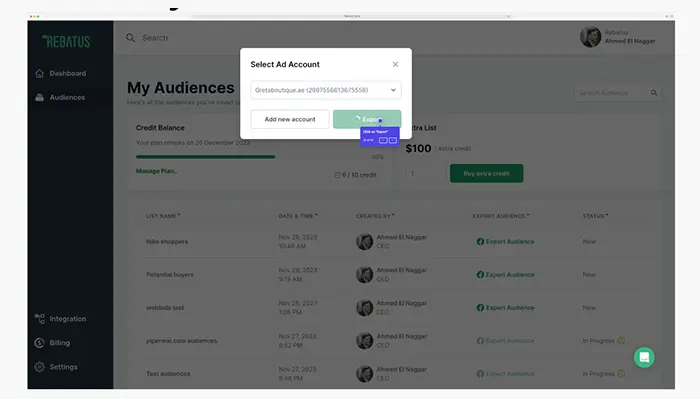This screenshot has height=399, width=700.
Task: Click info icon beside piperwai.com In Progress
Action: coord(621,341)
